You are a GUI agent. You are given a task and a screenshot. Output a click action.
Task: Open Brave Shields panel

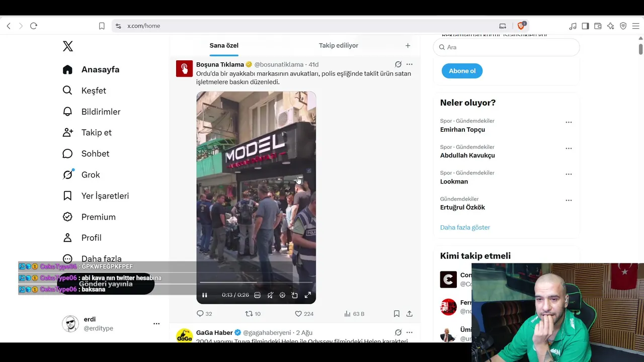coord(521,26)
